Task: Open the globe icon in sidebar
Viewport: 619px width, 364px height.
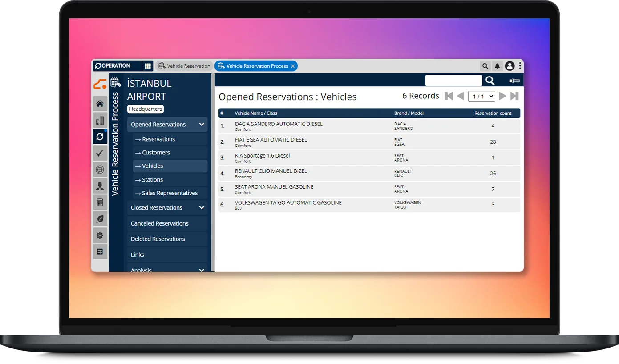Action: pyautogui.click(x=100, y=170)
